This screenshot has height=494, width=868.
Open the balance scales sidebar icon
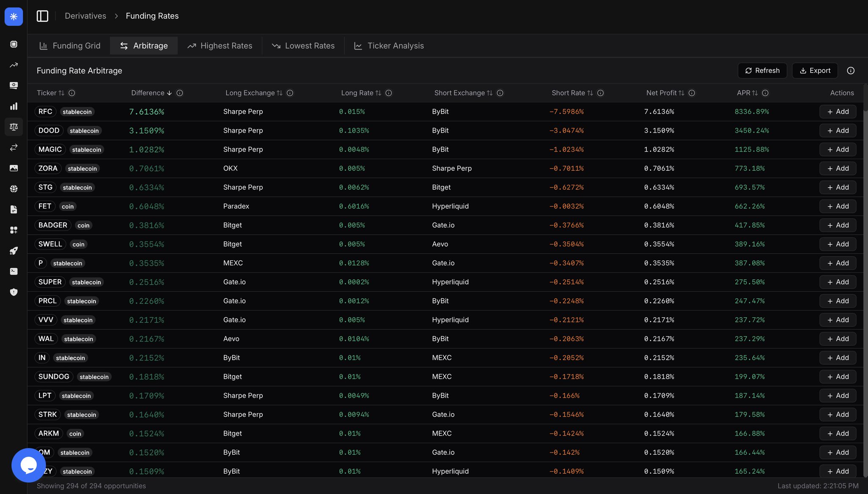[14, 127]
